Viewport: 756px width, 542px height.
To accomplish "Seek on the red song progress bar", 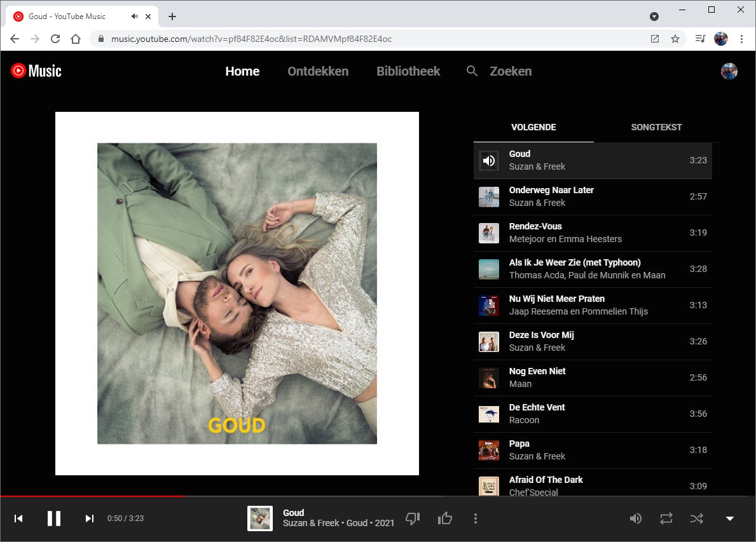I will 92,496.
